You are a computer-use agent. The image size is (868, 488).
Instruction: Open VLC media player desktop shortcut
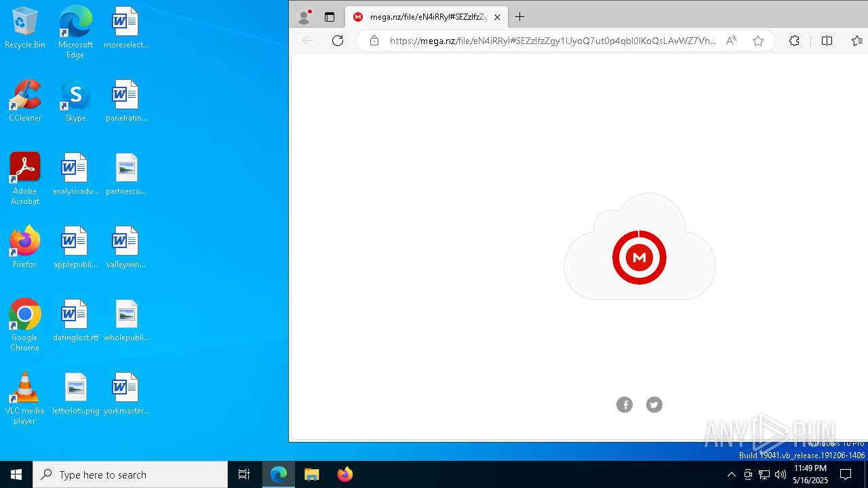[x=25, y=399]
